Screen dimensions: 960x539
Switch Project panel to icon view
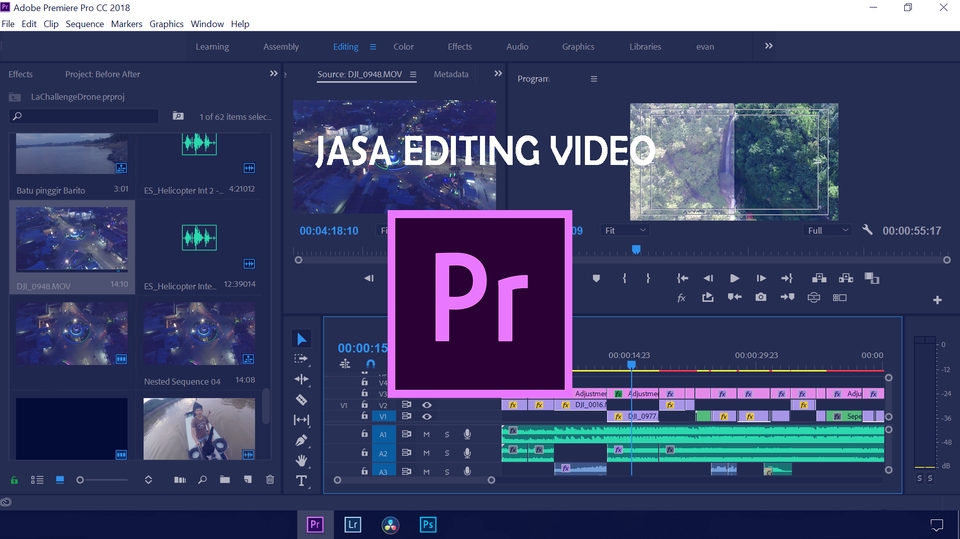coord(59,480)
